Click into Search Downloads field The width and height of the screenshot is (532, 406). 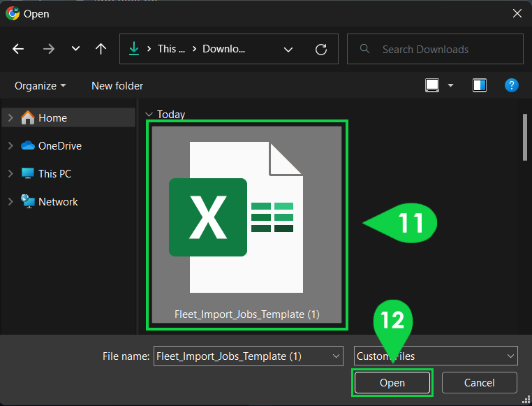pos(435,49)
